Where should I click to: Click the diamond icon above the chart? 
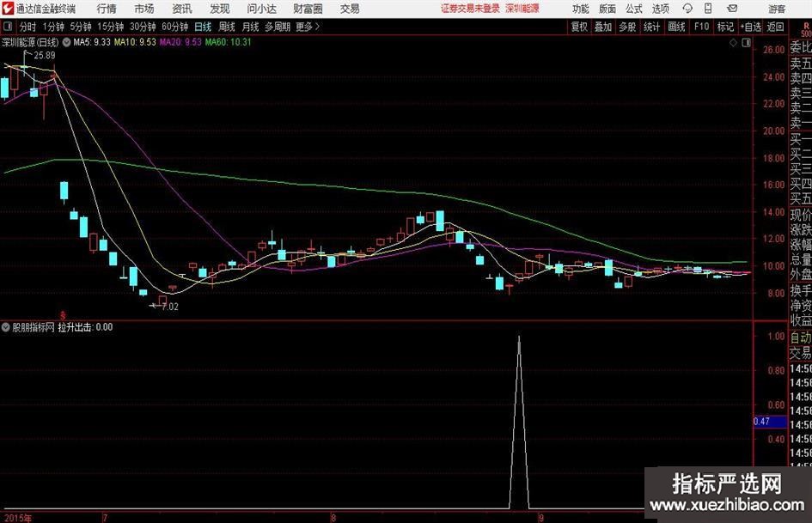tap(733, 42)
